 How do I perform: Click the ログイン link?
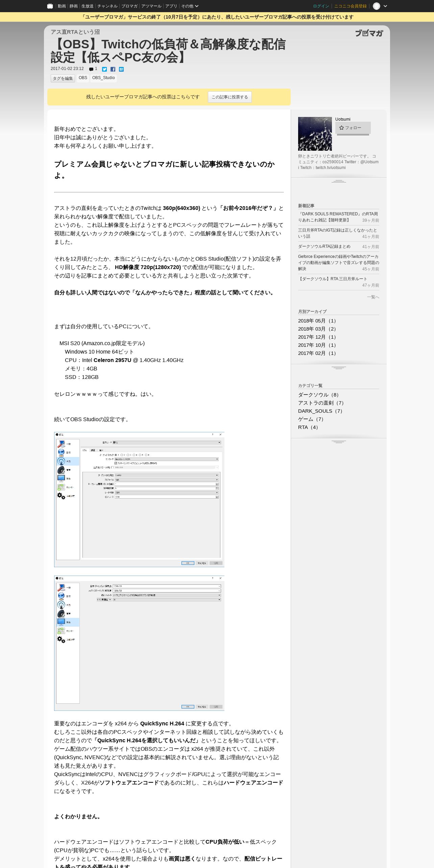[321, 6]
